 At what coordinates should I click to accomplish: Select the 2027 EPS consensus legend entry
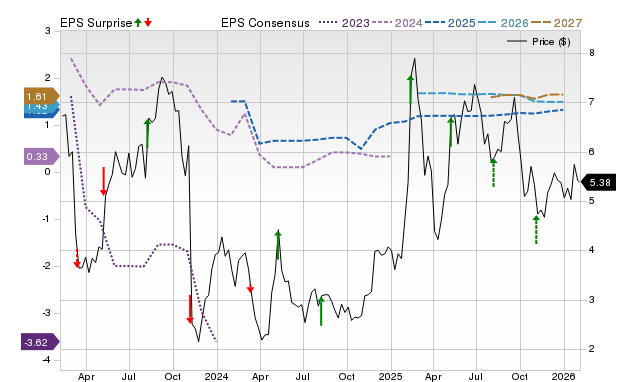[556, 23]
